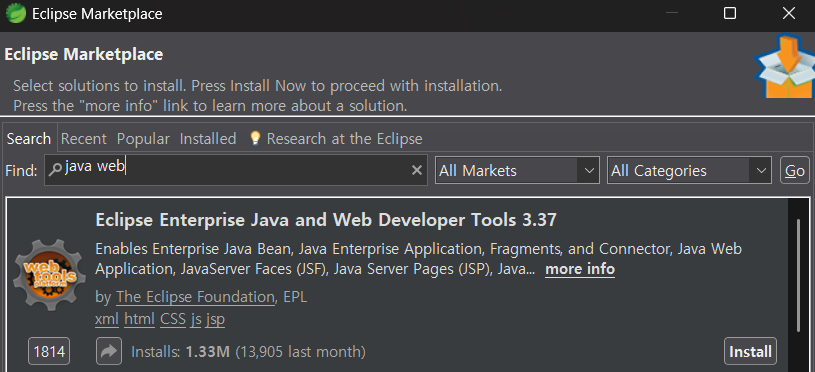
Task: Click the jsp tag link
Action: (x=215, y=319)
